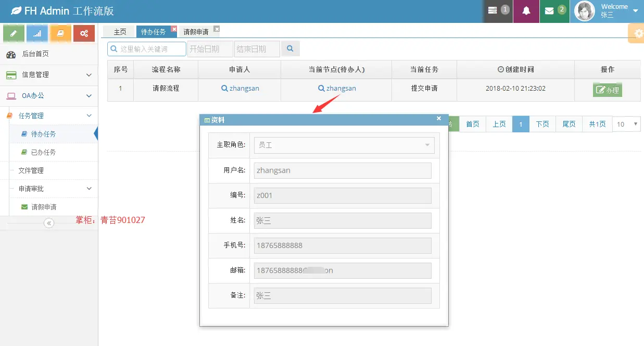Open the envelope messages icon with badge 2
The height and width of the screenshot is (346, 644).
554,11
